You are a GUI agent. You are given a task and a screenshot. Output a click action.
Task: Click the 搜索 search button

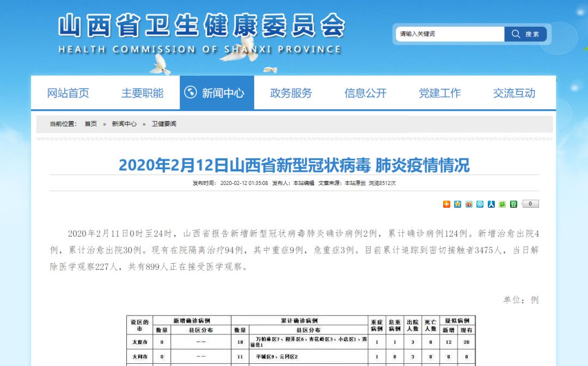531,34
